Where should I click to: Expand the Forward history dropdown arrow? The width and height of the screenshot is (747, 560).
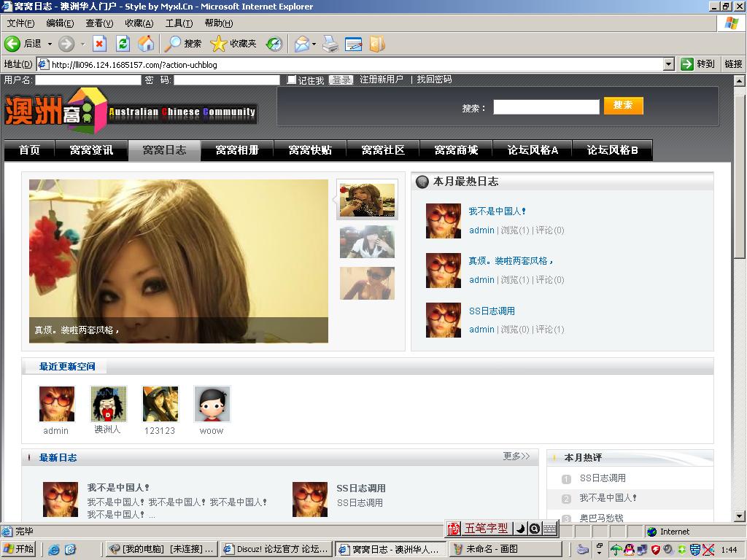click(x=82, y=44)
